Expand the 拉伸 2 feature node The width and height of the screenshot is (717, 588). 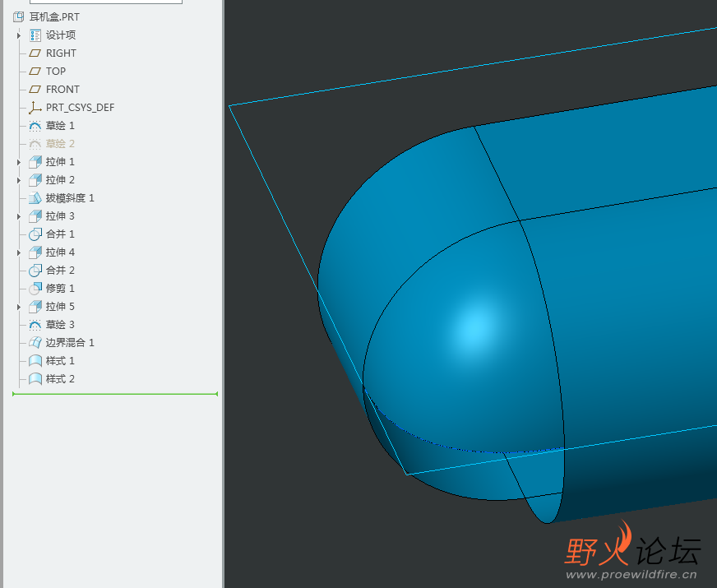point(19,180)
